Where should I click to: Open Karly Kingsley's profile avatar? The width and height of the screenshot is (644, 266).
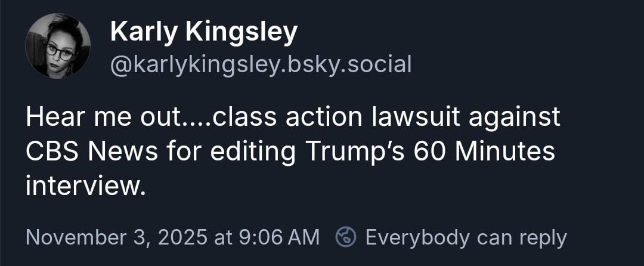58,45
